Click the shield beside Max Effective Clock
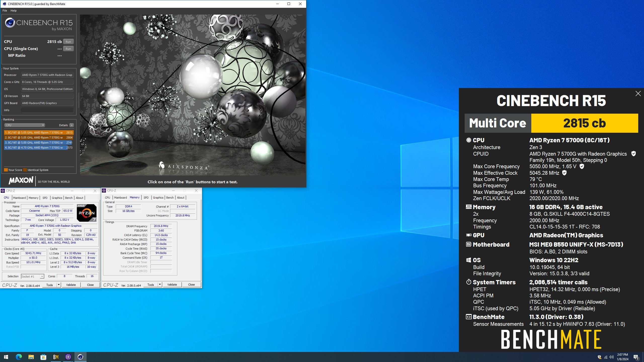 (564, 173)
